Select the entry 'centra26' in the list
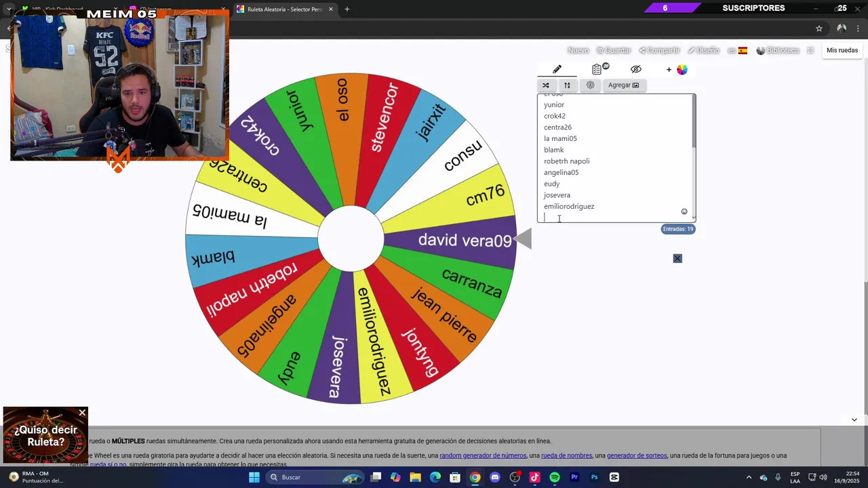Screen dimensions: 868x488 click(557, 127)
